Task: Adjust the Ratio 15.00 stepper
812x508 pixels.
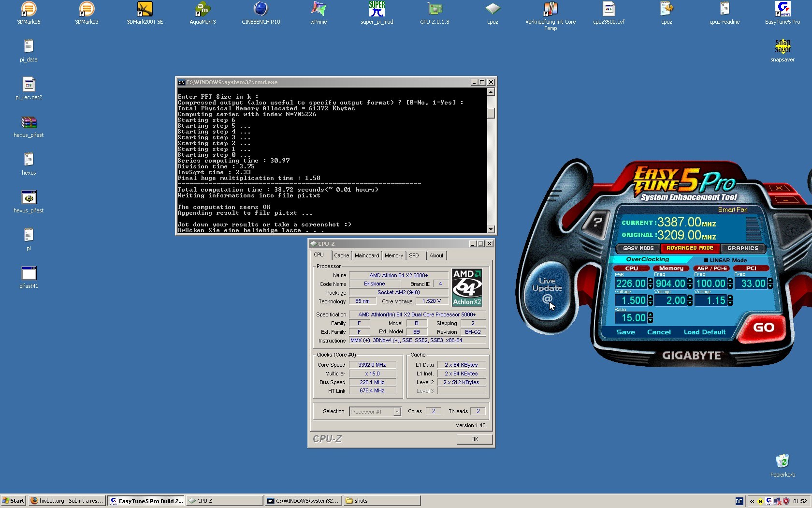Action: coord(651,318)
